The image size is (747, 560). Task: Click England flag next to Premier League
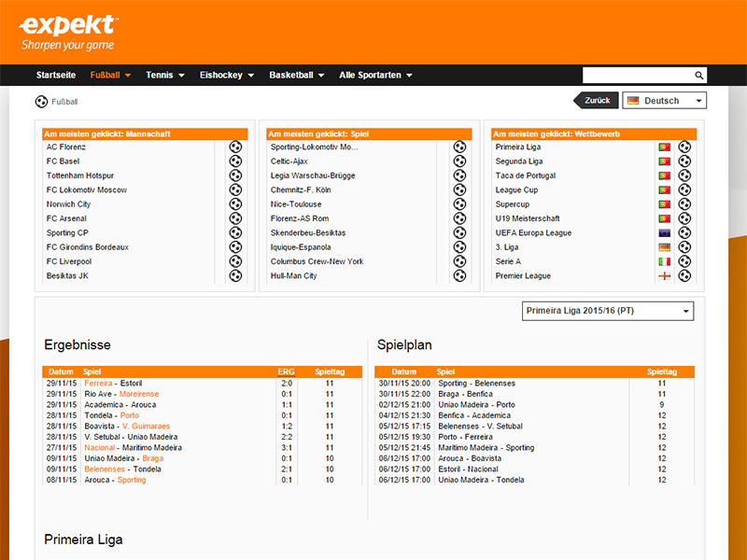pyautogui.click(x=665, y=275)
